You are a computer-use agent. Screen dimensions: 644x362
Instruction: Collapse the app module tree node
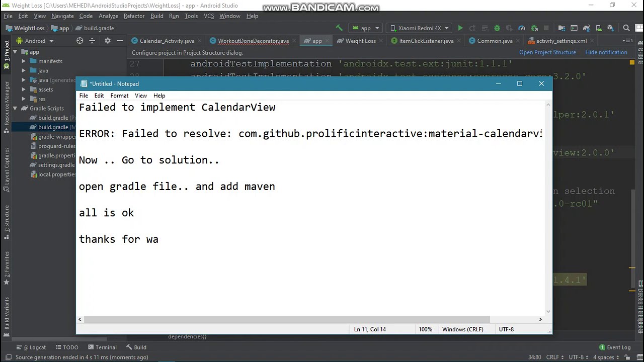coord(15,52)
